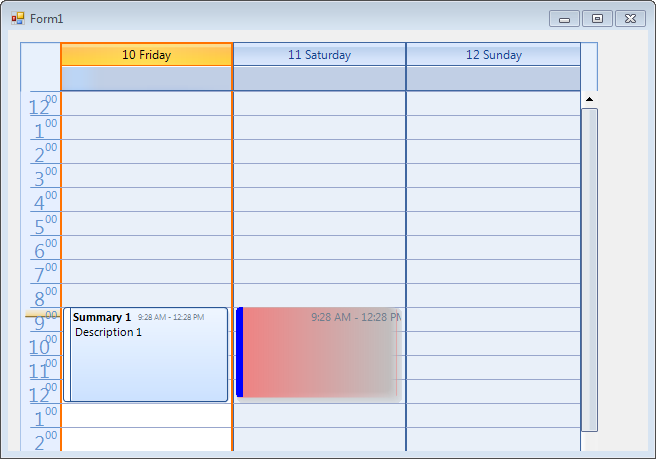656x459 pixels.
Task: Select the 10 Friday day header
Action: click(x=146, y=54)
